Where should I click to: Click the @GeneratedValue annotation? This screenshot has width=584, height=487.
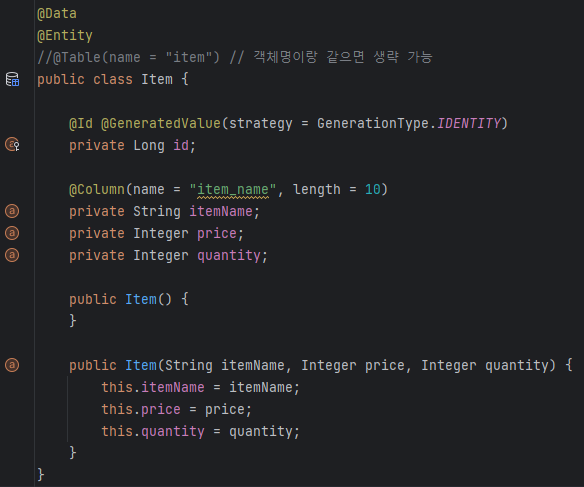coord(161,123)
